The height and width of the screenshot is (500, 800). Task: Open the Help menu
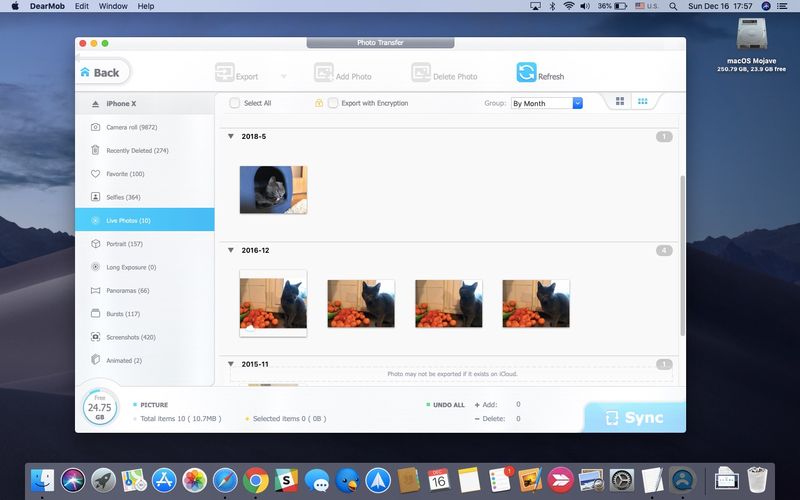145,6
